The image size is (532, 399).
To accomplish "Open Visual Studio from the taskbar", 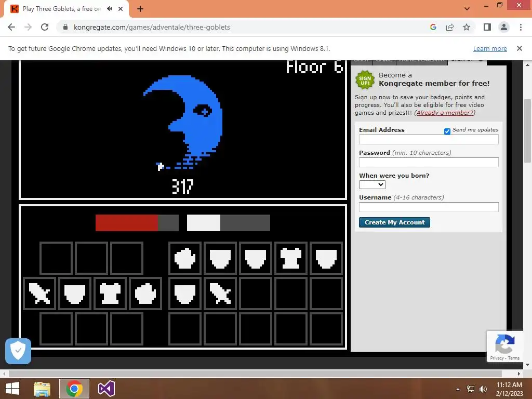I will click(106, 389).
